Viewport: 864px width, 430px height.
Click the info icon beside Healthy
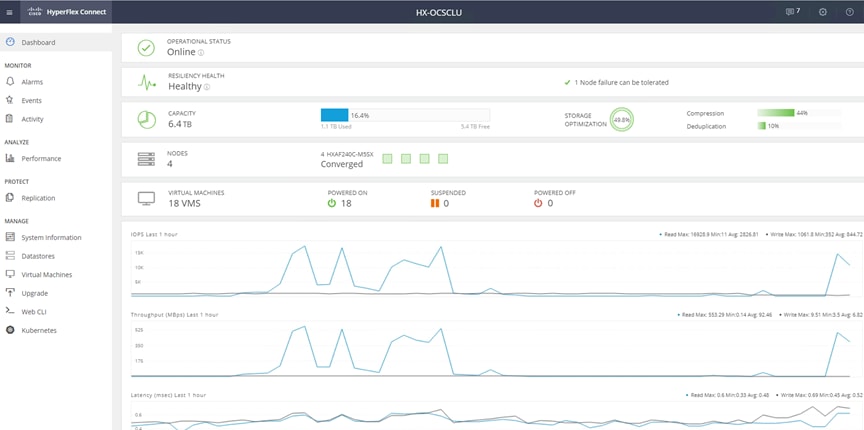pyautogui.click(x=207, y=87)
